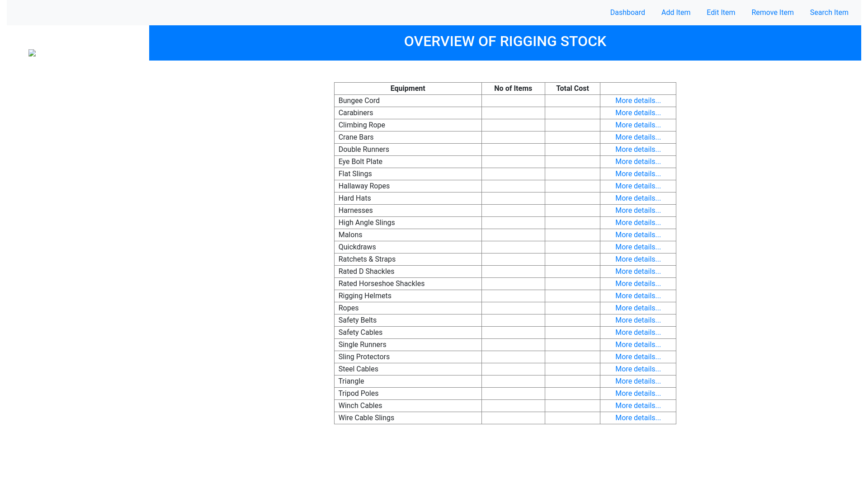
Task: Go to Add Item page
Action: point(676,13)
